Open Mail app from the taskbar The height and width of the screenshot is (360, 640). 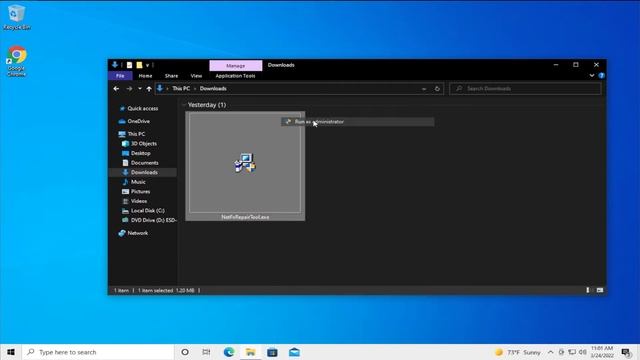point(294,352)
